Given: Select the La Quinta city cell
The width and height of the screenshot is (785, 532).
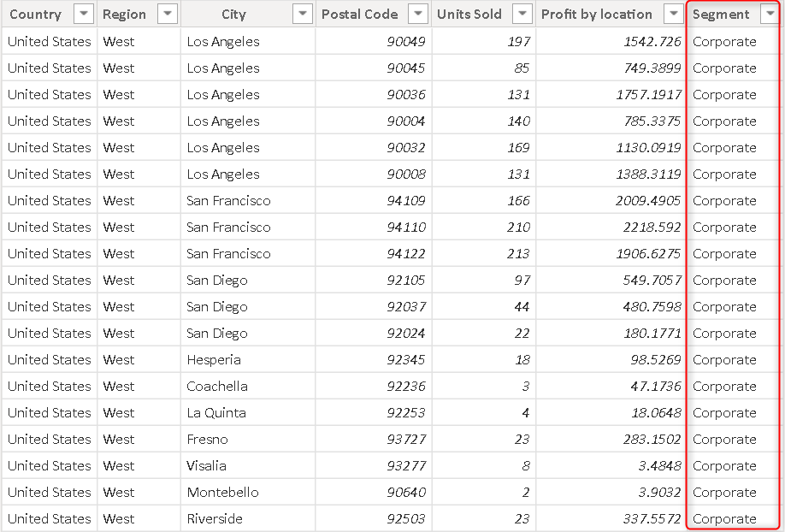Looking at the screenshot, I should (x=216, y=412).
